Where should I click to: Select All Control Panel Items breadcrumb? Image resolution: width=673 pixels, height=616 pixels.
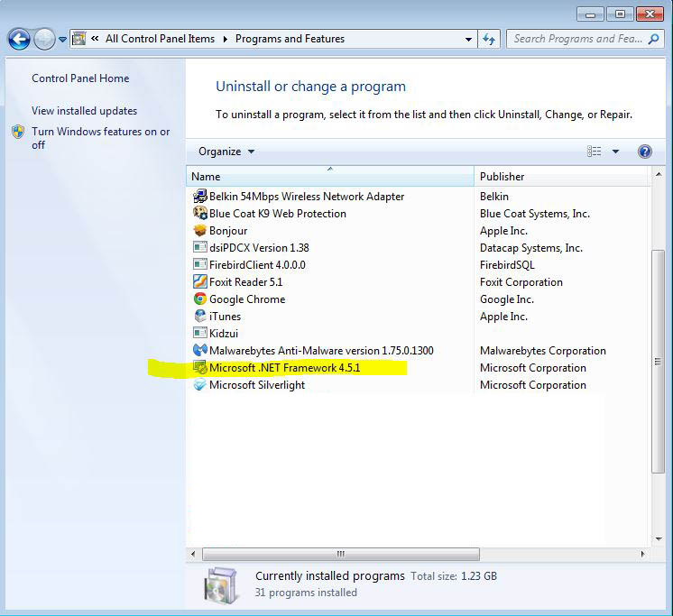[x=160, y=39]
